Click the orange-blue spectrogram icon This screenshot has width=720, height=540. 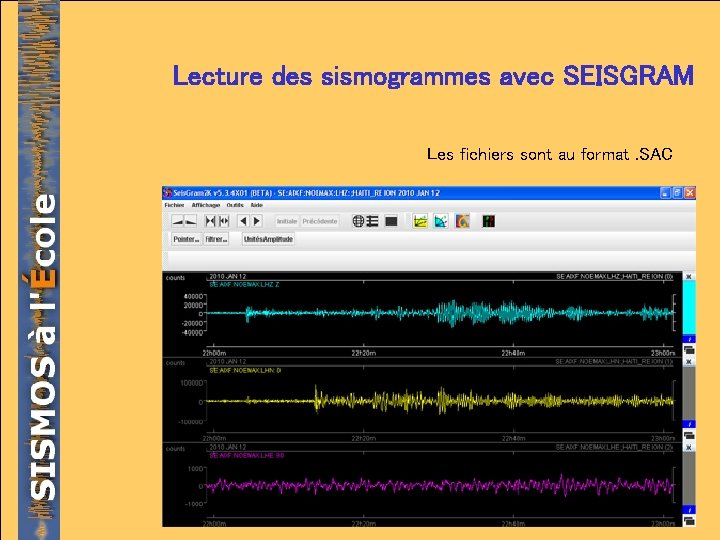[x=462, y=221]
